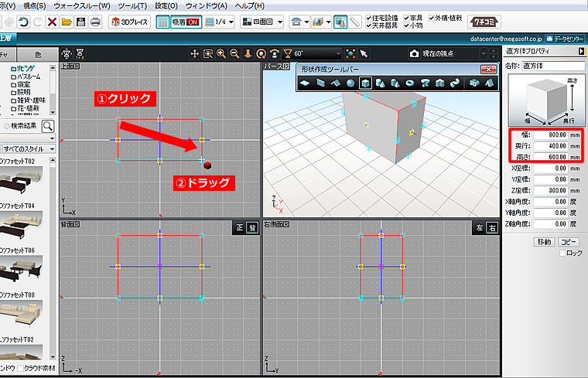Image resolution: width=588 pixels, height=378 pixels.
Task: Enable the ロック checkbox
Action: tap(562, 254)
